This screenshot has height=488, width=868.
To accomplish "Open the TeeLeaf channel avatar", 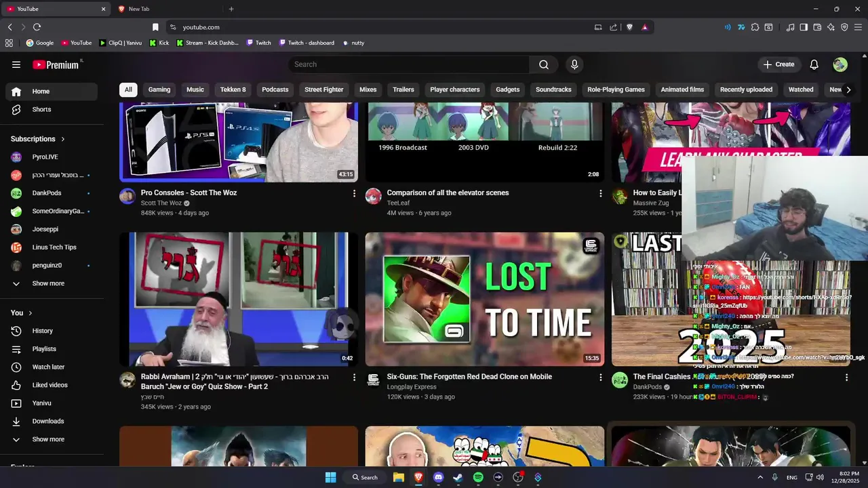I will coord(374,197).
